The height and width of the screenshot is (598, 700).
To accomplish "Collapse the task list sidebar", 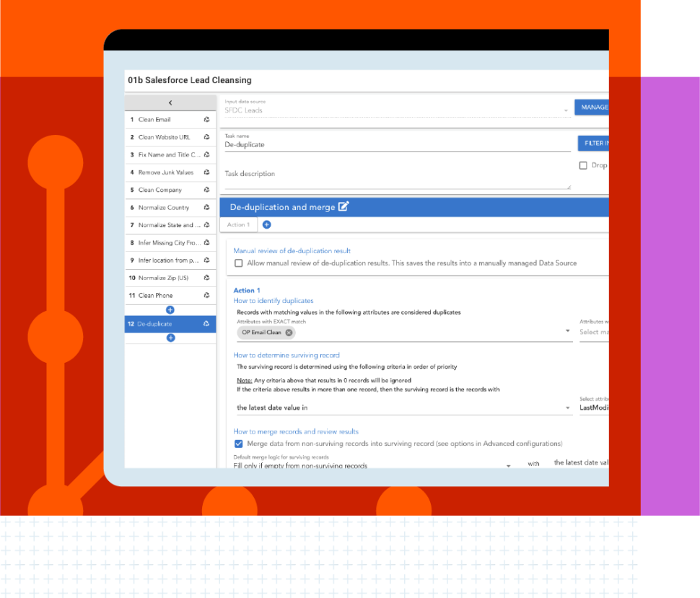I will point(170,102).
